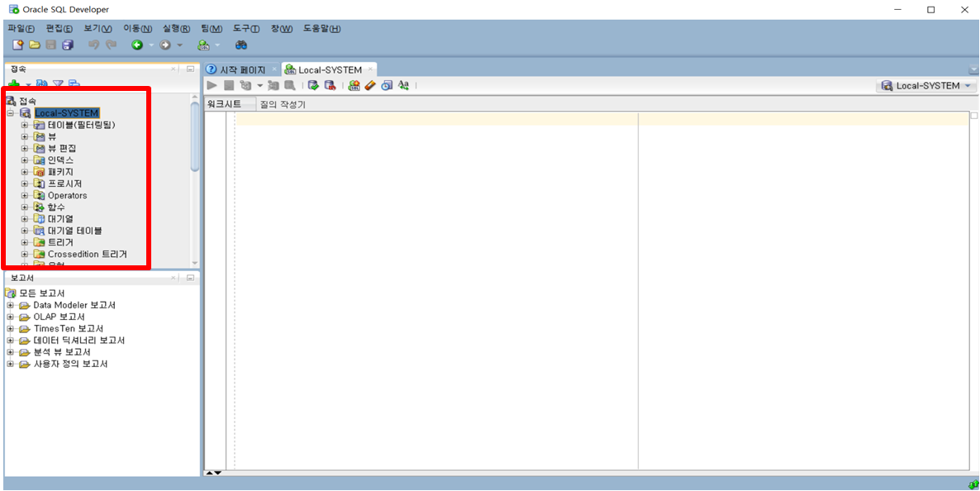The width and height of the screenshot is (980, 491).
Task: Select the Crossedition 트리거 tree item
Action: click(x=88, y=254)
